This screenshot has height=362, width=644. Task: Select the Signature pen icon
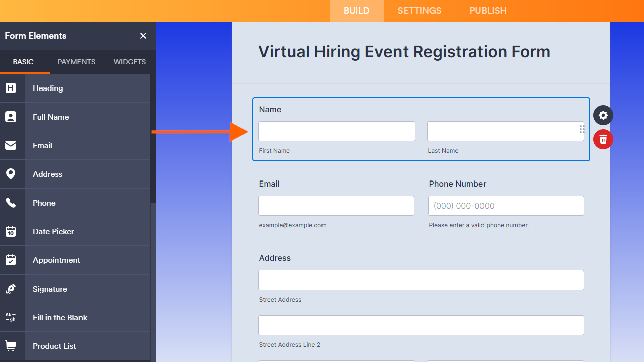click(11, 289)
